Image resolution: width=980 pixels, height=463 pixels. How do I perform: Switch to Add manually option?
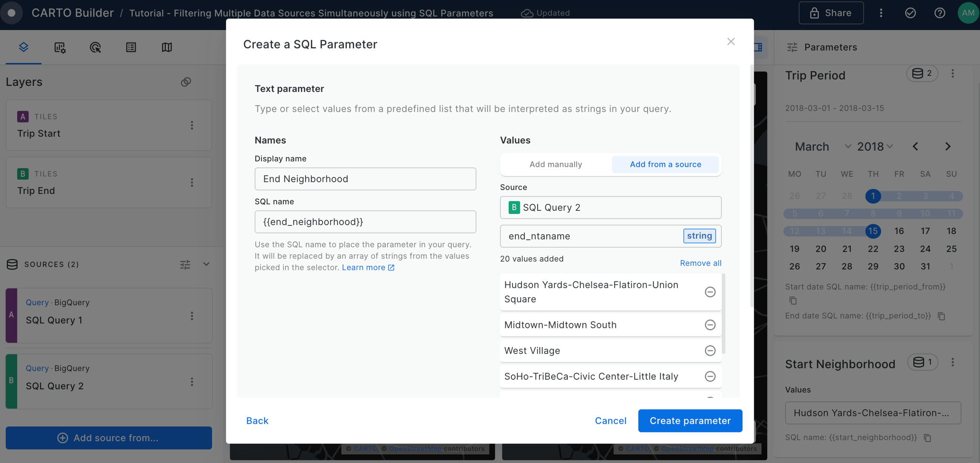click(556, 165)
